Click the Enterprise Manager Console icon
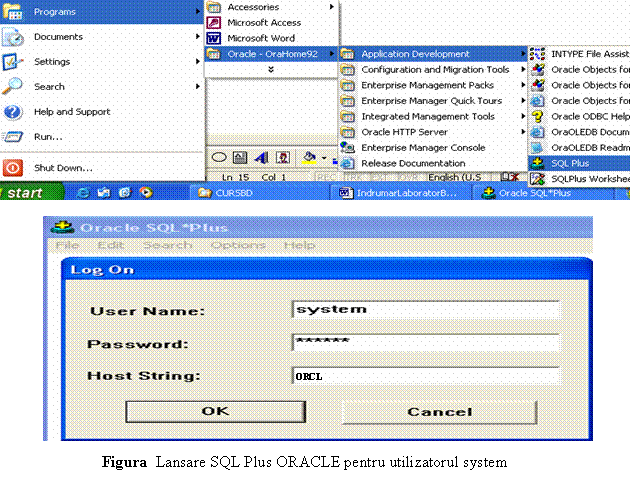630x482 pixels. [x=348, y=148]
